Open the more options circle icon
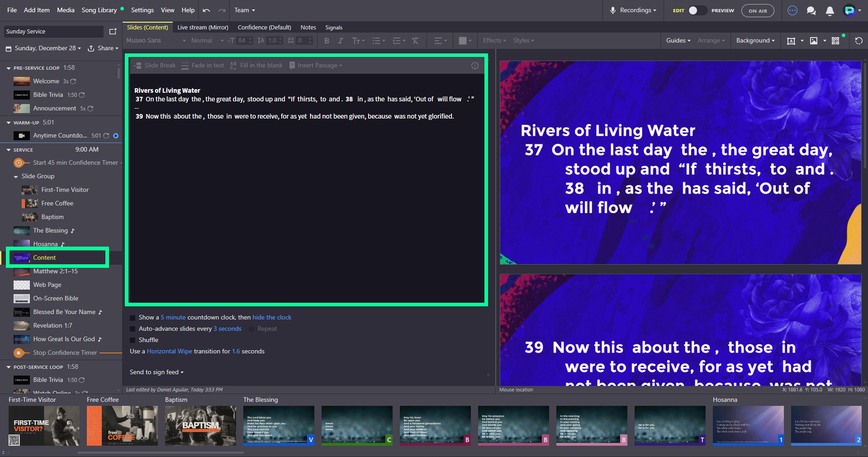The height and width of the screenshot is (457, 868). point(792,10)
